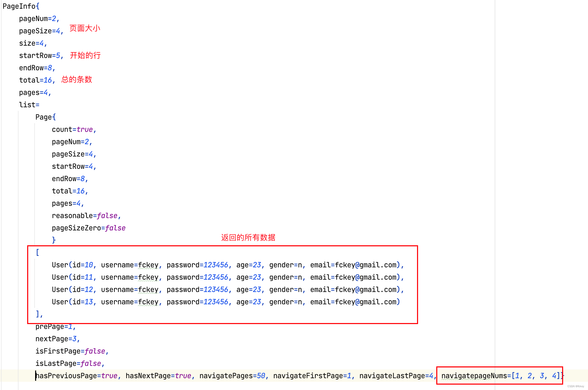The height and width of the screenshot is (390, 588).
Task: Click the closing brace of the Page block
Action: 54,240
